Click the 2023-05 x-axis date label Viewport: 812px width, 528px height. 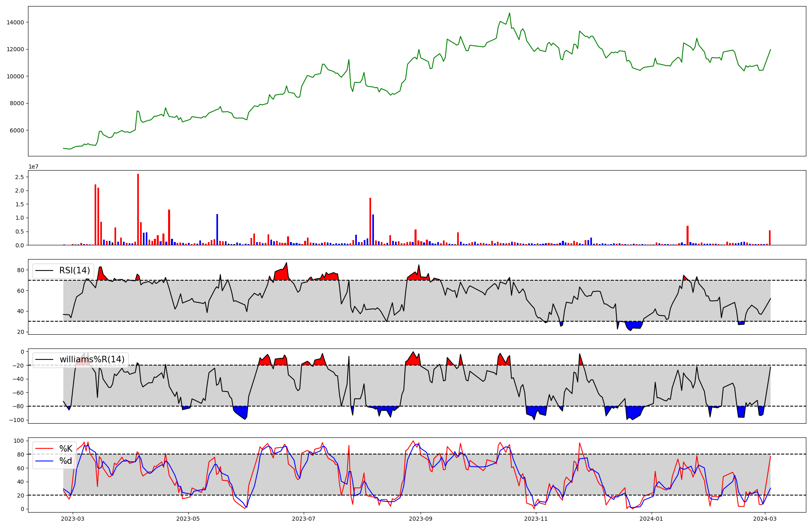188,519
